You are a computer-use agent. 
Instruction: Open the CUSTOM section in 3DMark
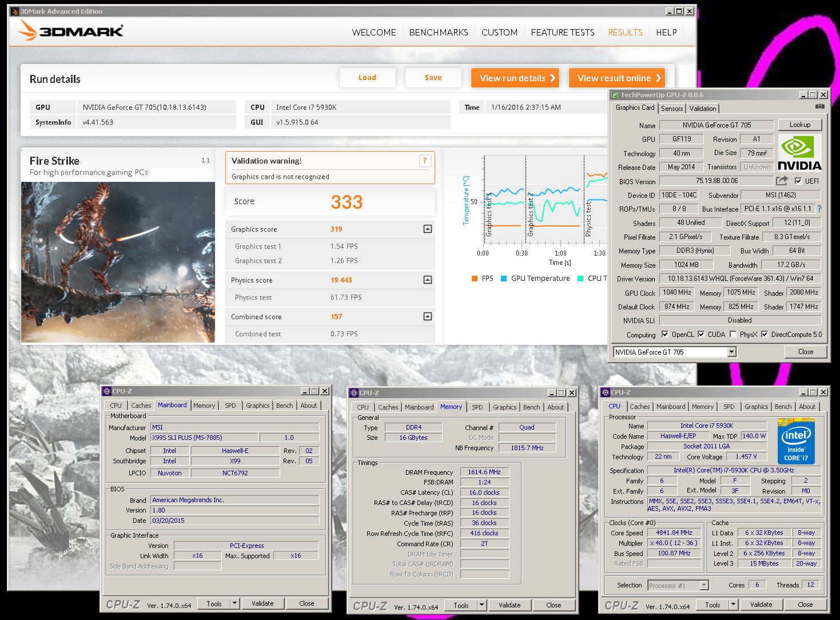point(499,33)
